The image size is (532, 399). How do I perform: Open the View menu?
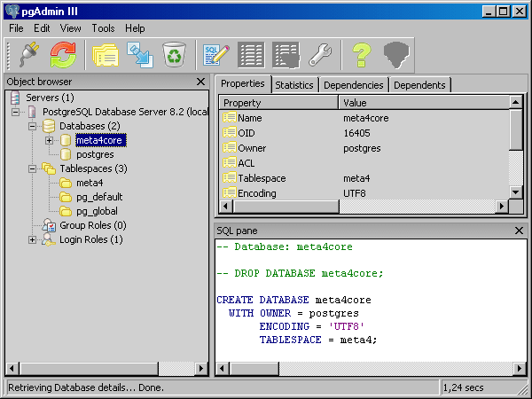tap(71, 28)
